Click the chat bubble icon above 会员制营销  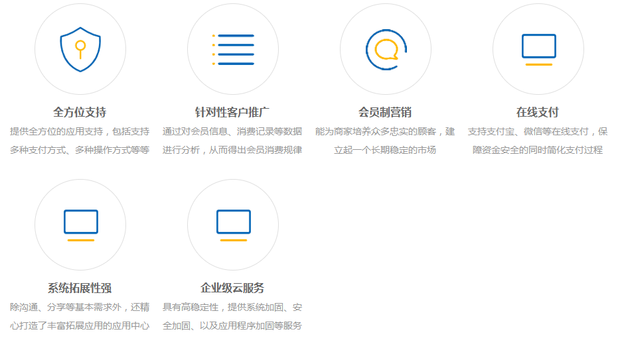coord(386,49)
